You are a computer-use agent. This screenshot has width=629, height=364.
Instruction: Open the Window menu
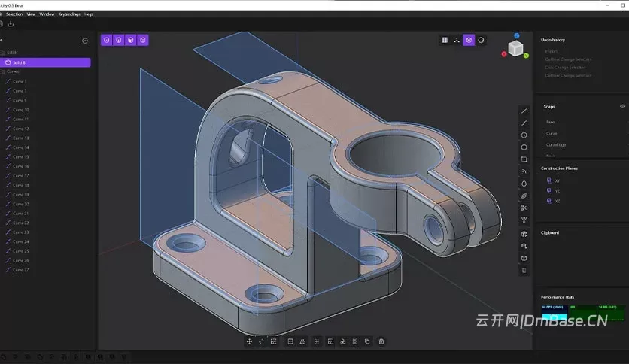click(47, 14)
